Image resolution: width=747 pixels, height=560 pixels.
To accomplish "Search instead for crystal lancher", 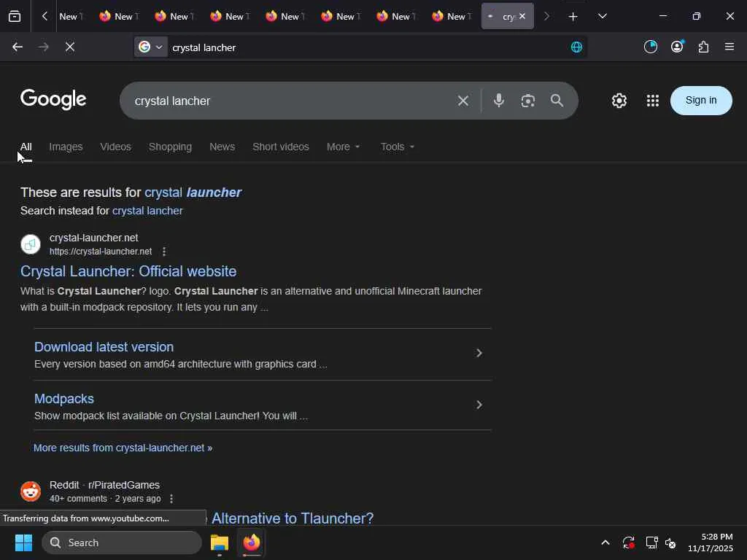I will pos(147,211).
